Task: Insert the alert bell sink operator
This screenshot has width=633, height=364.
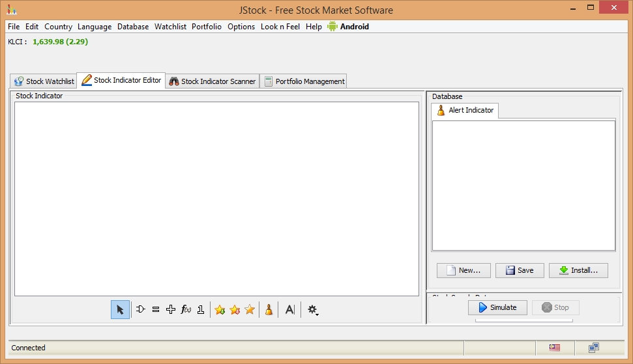Action: pos(269,309)
